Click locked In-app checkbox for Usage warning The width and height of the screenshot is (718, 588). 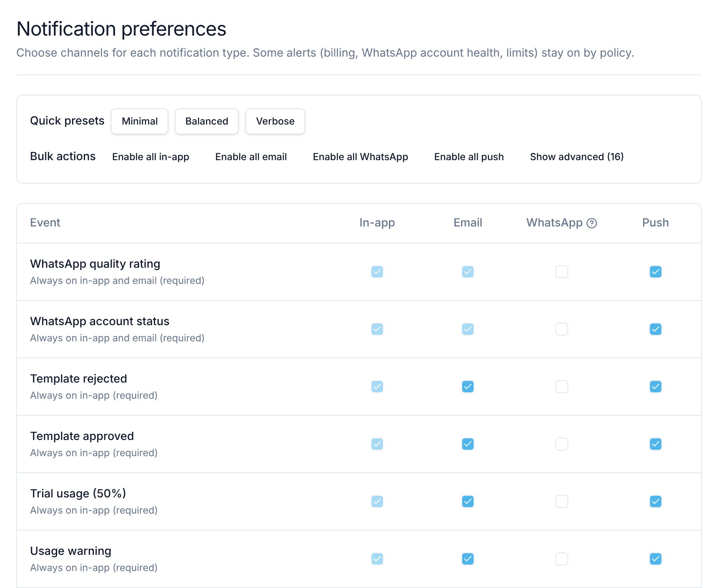(377, 559)
